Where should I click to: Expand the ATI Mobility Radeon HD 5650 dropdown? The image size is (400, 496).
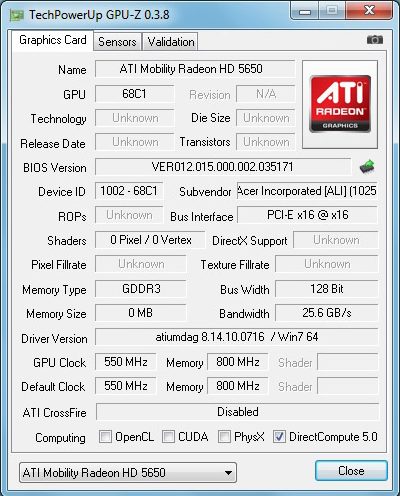(128, 472)
